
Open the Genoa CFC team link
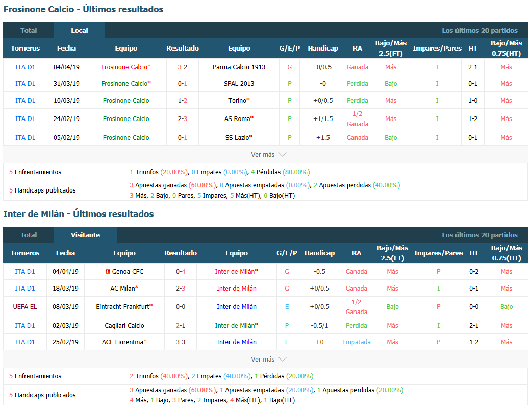128,272
